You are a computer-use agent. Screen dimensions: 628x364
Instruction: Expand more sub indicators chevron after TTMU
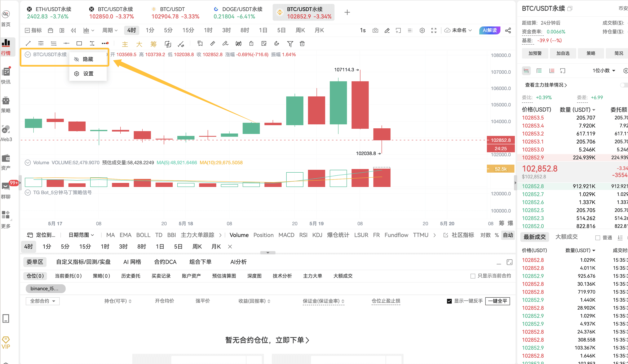pos(435,235)
